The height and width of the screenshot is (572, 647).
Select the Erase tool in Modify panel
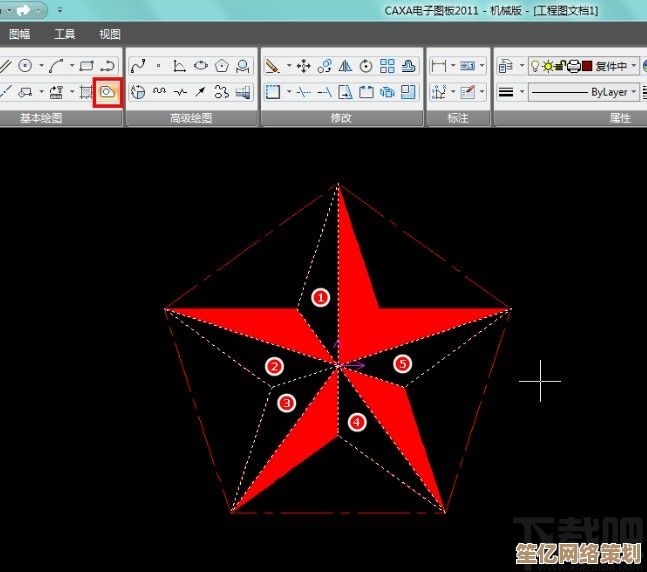pos(272,66)
